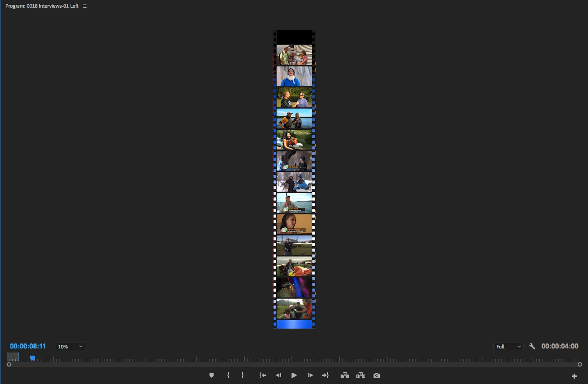Click the solid blue frame at filmstrip bottom
This screenshot has height=384, width=588.
[294, 324]
